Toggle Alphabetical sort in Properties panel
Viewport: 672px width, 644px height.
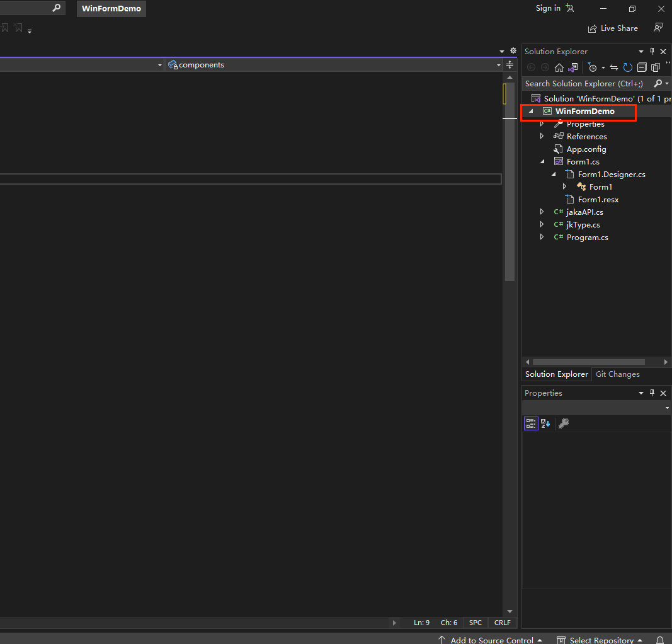[x=545, y=423]
